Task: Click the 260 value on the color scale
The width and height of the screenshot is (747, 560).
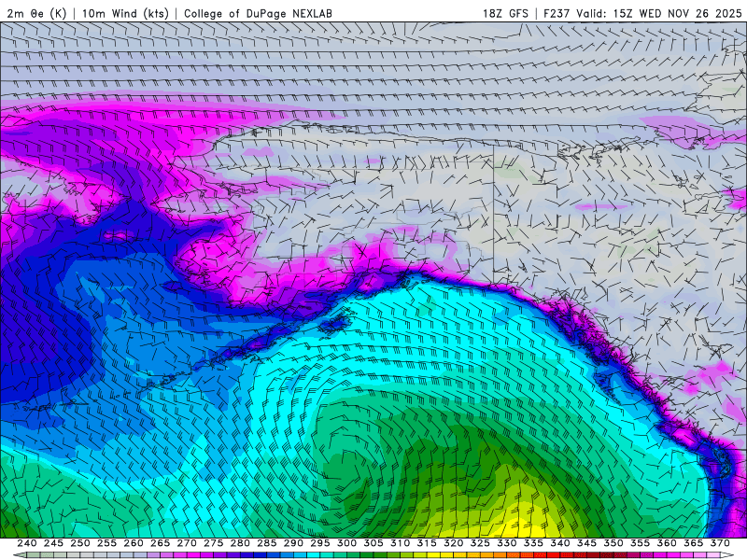Action: [x=134, y=543]
